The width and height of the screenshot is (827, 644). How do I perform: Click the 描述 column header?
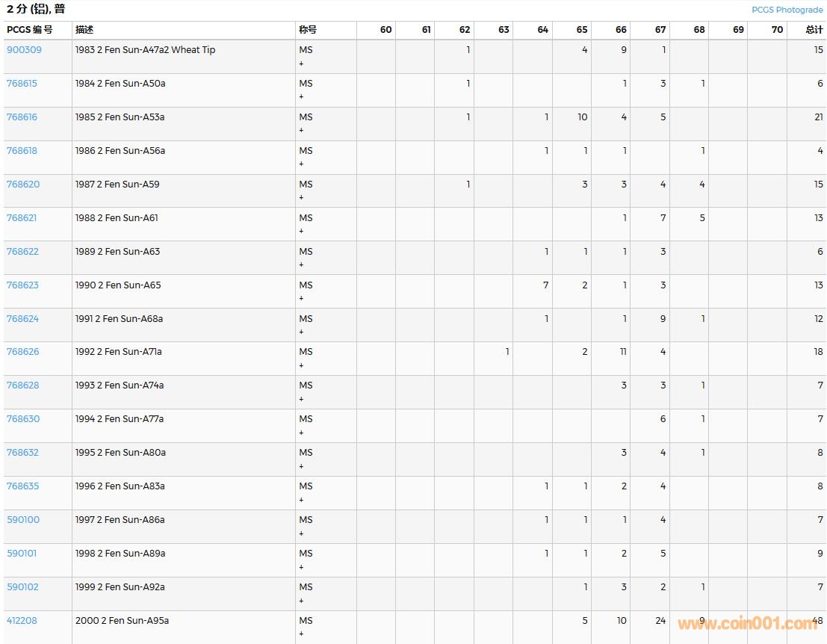click(84, 30)
